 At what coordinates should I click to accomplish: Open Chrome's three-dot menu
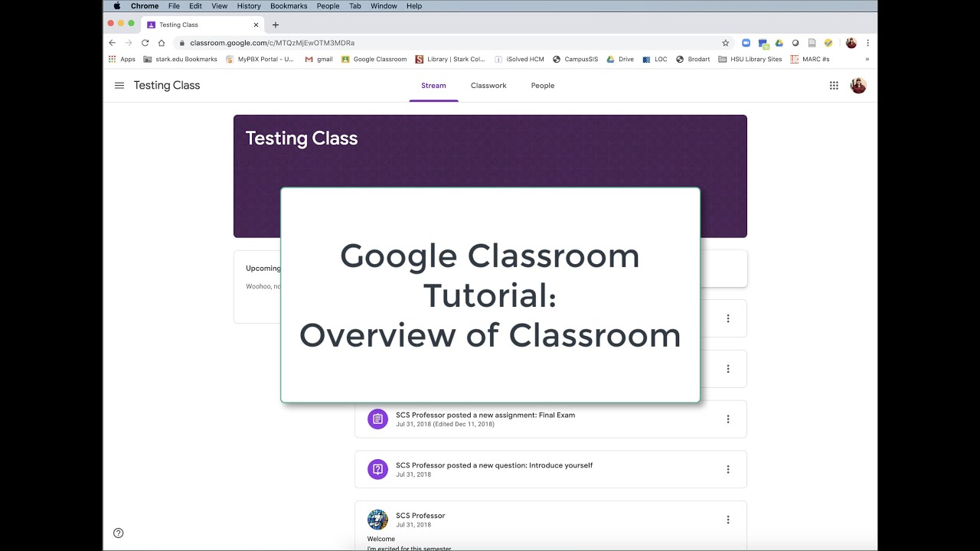(x=867, y=43)
